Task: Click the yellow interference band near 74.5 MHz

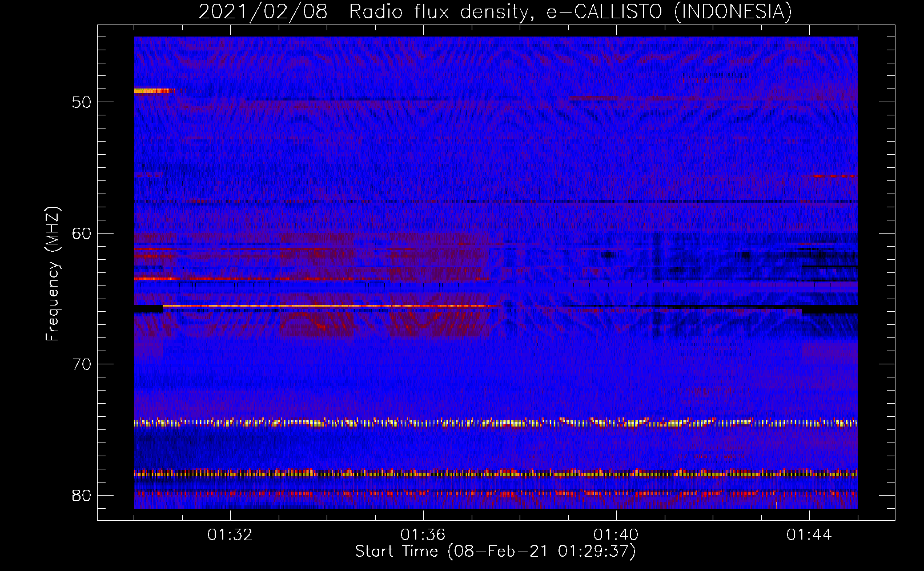Action: tap(496, 423)
